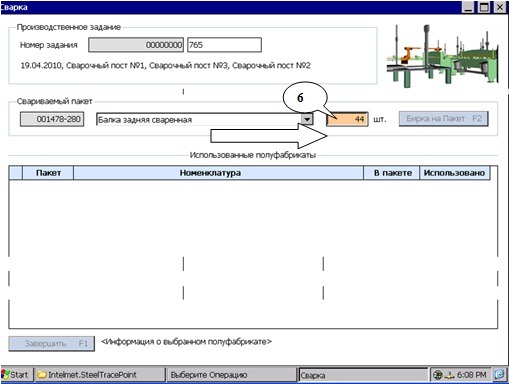The height and width of the screenshot is (384, 509).
Task: Click the blank row-selector column header
Action: point(16,173)
